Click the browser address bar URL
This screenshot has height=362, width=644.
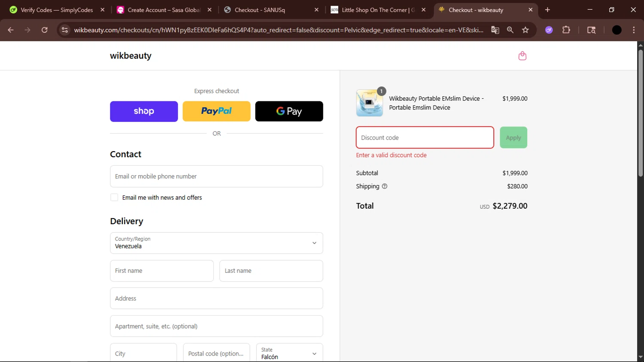(278, 30)
